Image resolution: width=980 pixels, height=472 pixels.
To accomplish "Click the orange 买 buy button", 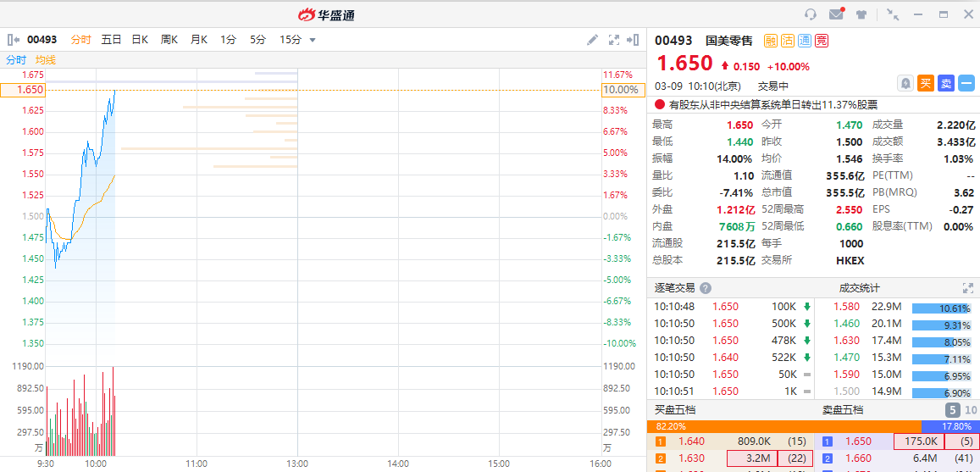I will [x=926, y=83].
